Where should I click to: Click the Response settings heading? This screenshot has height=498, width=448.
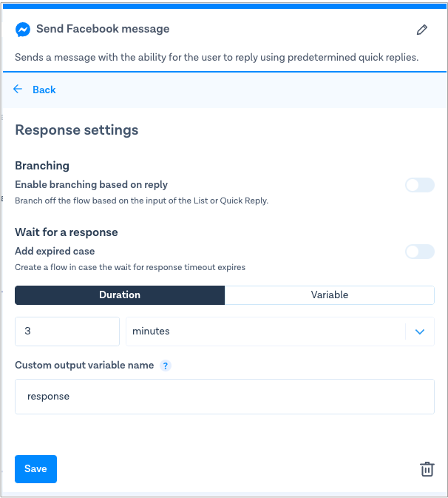(x=77, y=130)
